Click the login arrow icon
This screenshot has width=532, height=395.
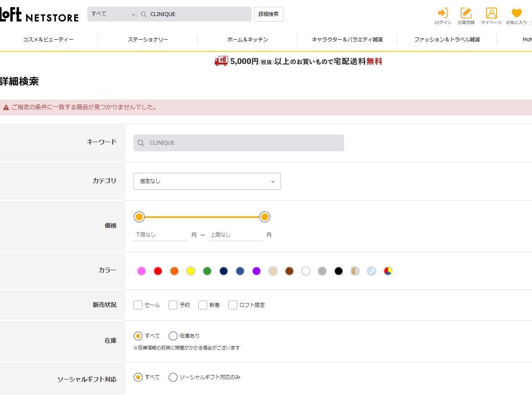[443, 13]
